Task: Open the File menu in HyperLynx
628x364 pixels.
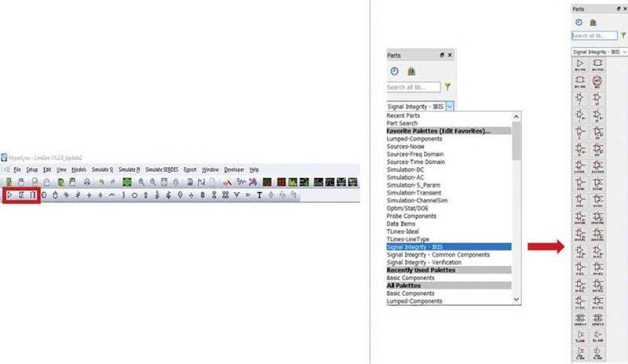Action: coord(16,169)
